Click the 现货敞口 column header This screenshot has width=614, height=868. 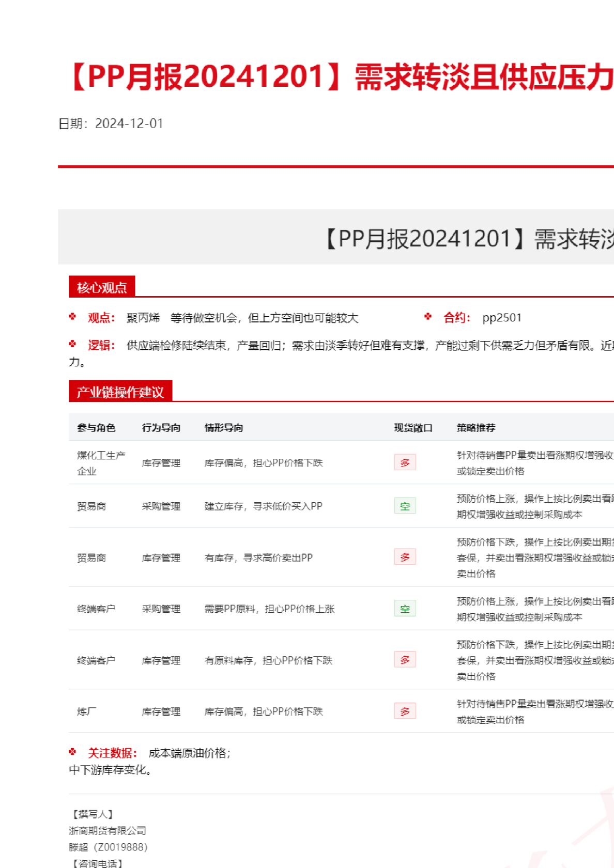click(413, 428)
